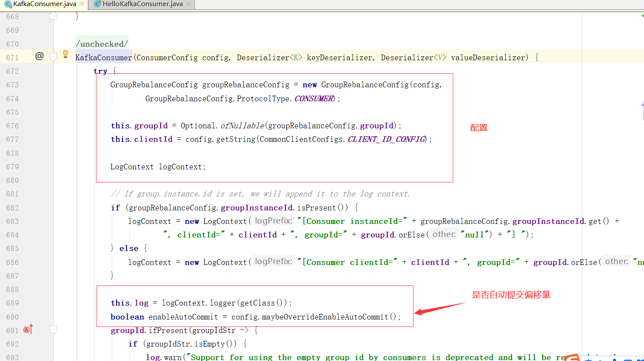Click the isPresent method call on line 682

pos(317,208)
